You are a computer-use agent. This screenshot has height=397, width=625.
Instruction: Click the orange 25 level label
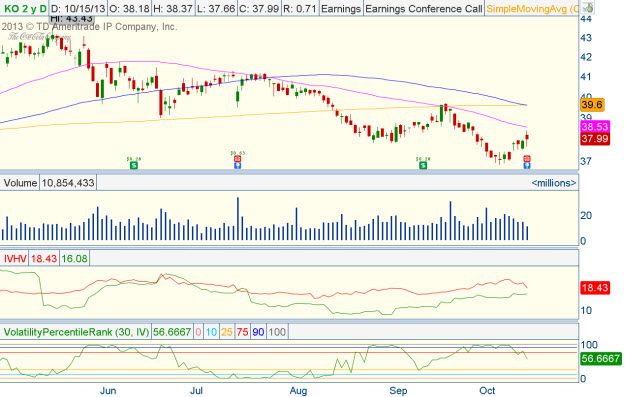[x=227, y=332]
